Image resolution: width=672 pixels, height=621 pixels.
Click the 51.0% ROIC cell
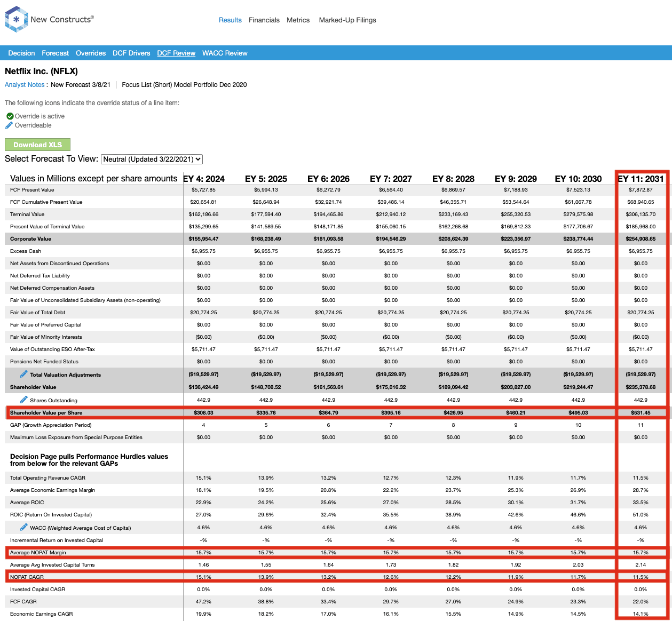click(x=641, y=515)
